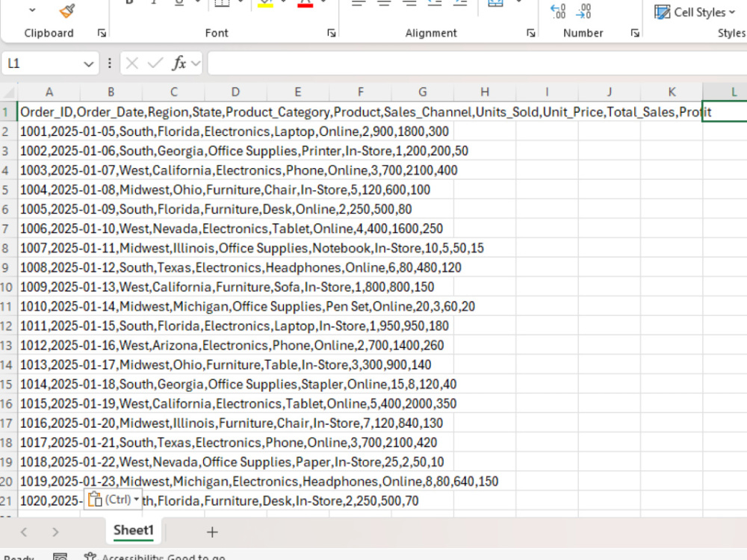
Task: Select row 20 header
Action: [8, 482]
